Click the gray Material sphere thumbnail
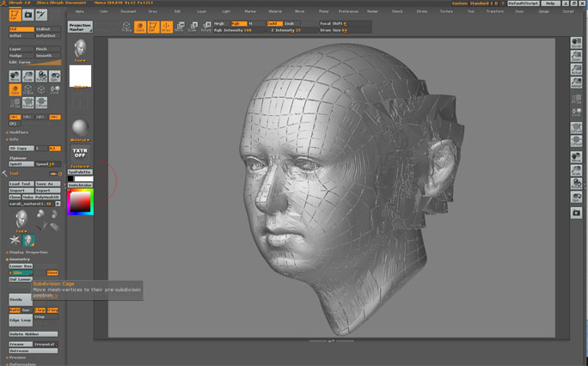The image size is (588, 366). coord(80,128)
